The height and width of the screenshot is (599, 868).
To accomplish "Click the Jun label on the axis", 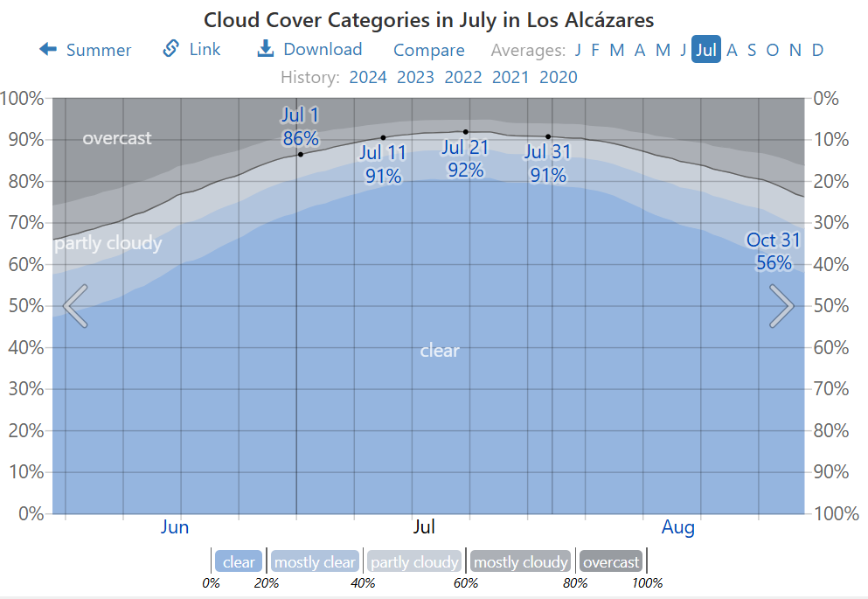I will pyautogui.click(x=175, y=527).
